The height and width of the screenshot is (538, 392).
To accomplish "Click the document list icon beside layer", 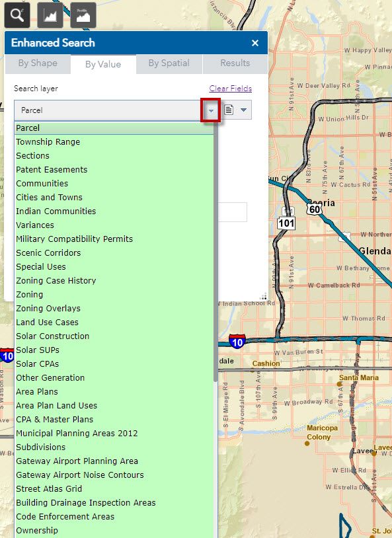I will coord(229,110).
